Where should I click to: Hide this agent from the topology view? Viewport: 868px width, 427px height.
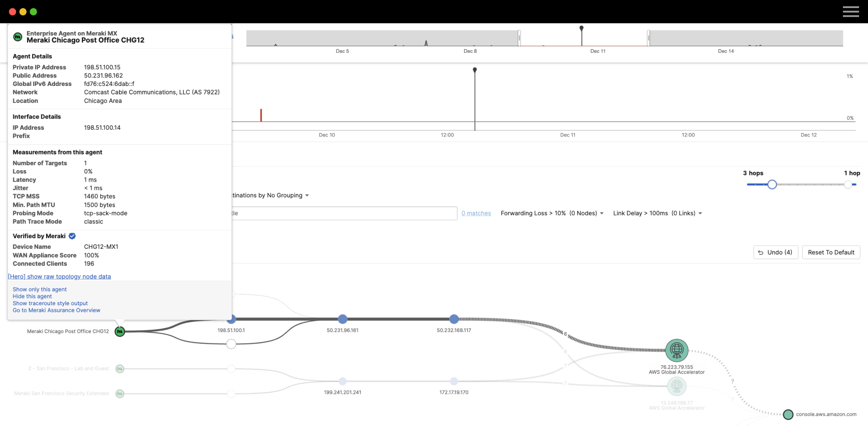point(32,296)
